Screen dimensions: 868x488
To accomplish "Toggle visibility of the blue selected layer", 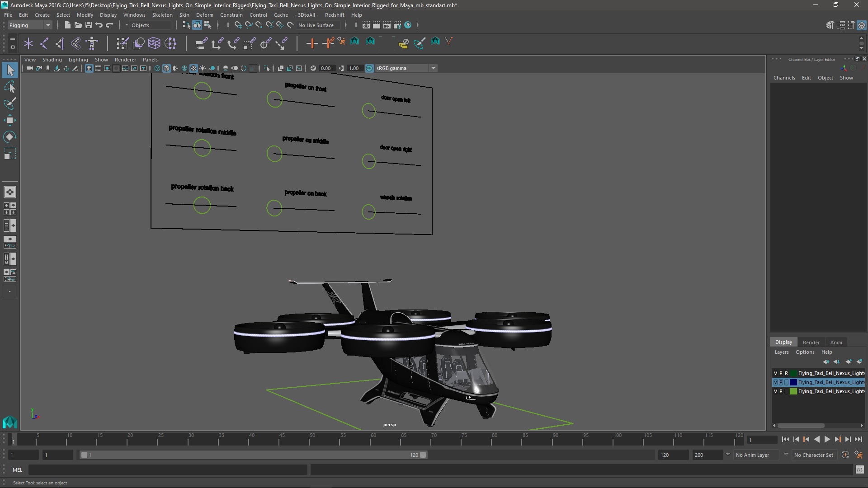I will tap(775, 383).
